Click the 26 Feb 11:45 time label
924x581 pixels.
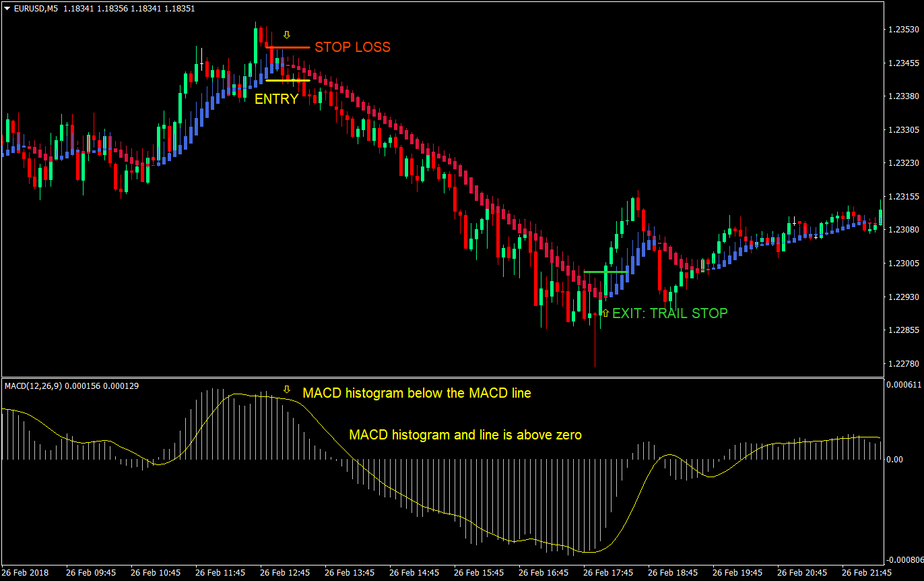point(220,573)
